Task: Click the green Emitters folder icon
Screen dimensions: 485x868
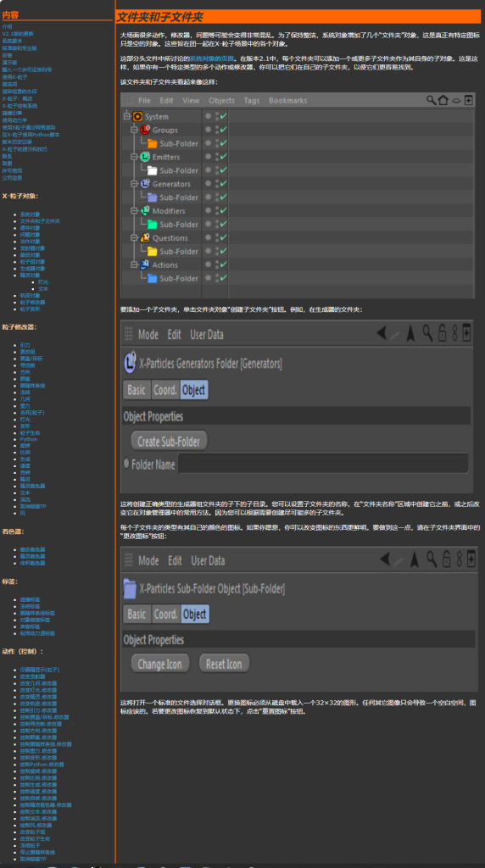Action: [145, 157]
